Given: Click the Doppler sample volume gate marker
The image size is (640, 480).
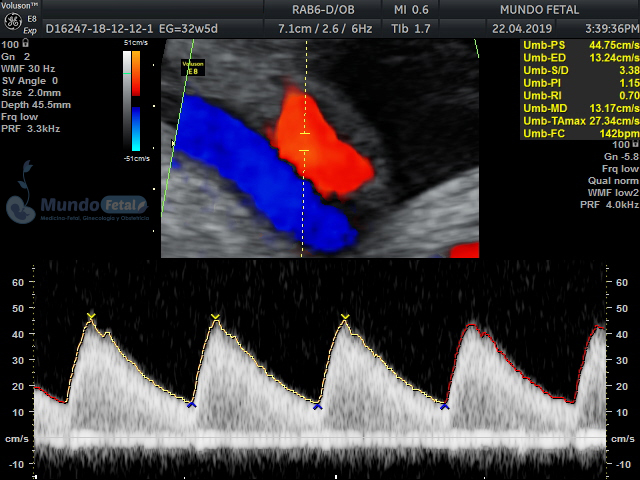Looking at the screenshot, I should tap(305, 142).
